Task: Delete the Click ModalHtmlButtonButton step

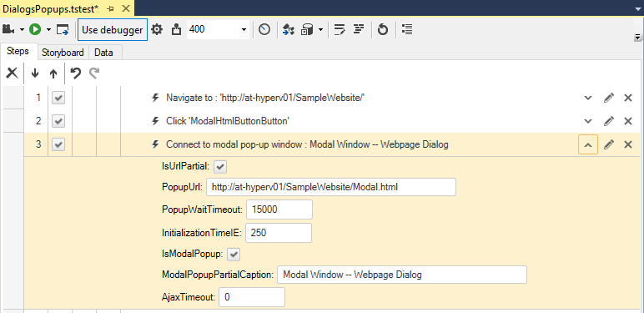Action: click(x=628, y=121)
